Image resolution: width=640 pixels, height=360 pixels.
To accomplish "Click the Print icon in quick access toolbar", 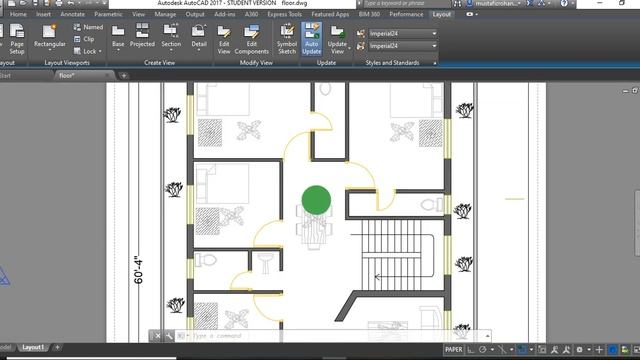I will pyautogui.click(x=59, y=3).
